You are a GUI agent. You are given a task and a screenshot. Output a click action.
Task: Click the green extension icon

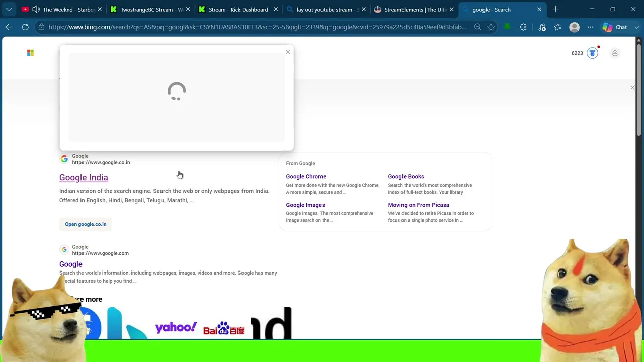point(507,27)
